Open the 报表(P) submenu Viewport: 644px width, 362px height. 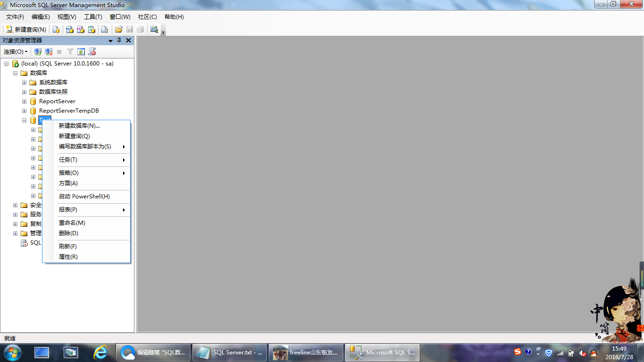pos(86,210)
